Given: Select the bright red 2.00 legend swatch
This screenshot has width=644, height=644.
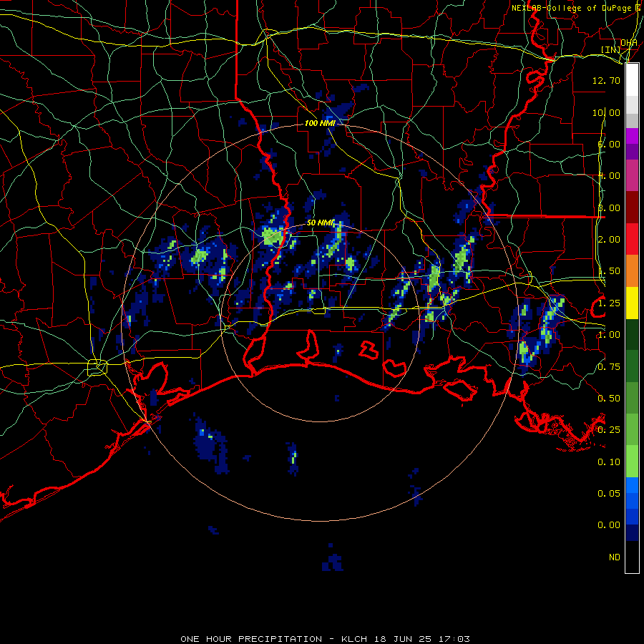Looking at the screenshot, I should click(632, 239).
